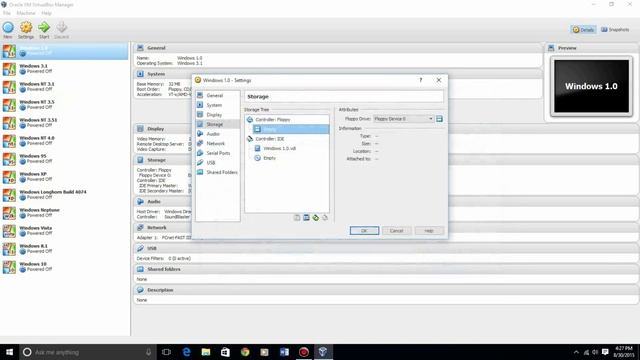The image size is (640, 360).
Task: Select the Windows 8.1 virtual machine
Action: (x=64, y=249)
